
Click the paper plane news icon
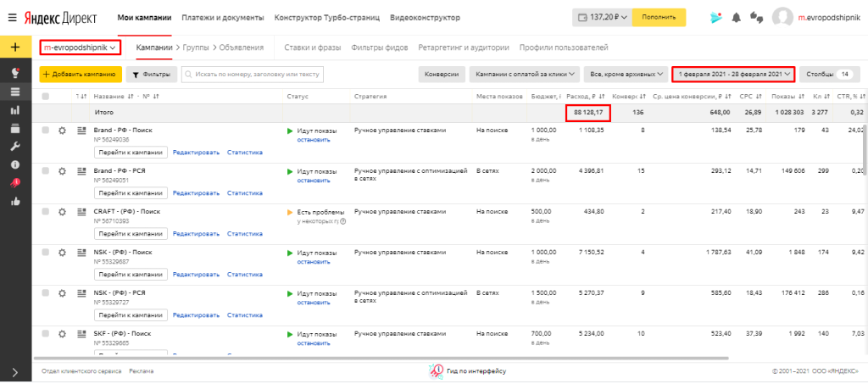click(716, 17)
